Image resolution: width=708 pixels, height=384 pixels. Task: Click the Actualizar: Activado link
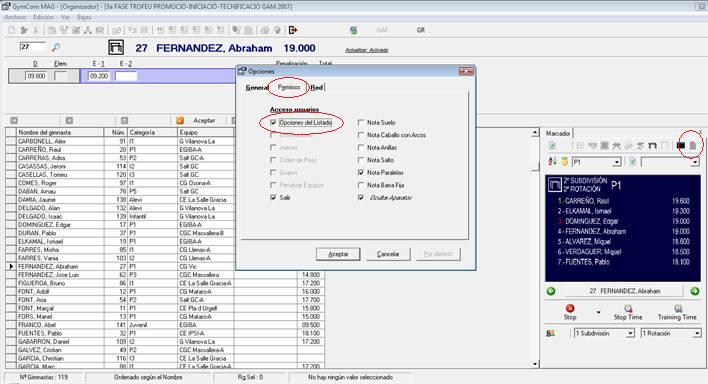tap(367, 50)
